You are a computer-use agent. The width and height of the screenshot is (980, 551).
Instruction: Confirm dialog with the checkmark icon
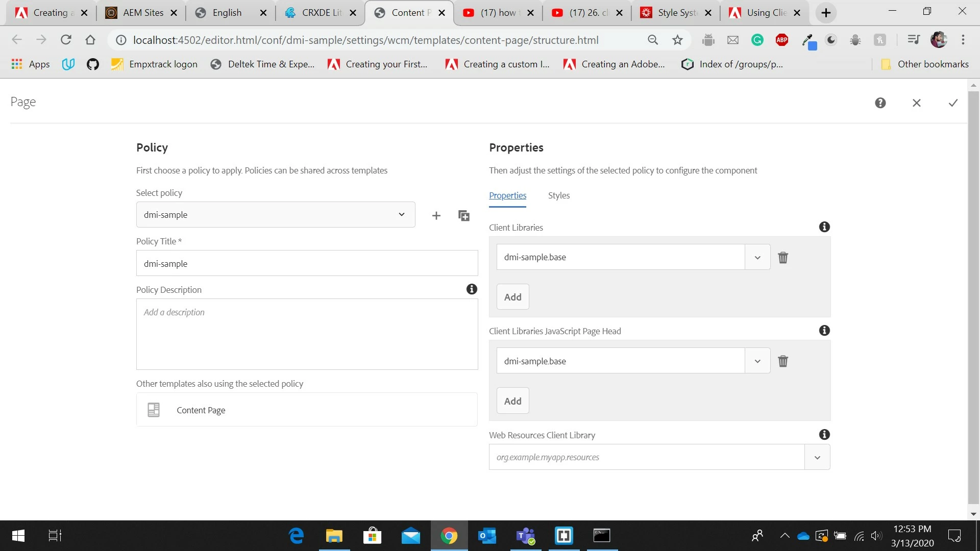click(952, 103)
